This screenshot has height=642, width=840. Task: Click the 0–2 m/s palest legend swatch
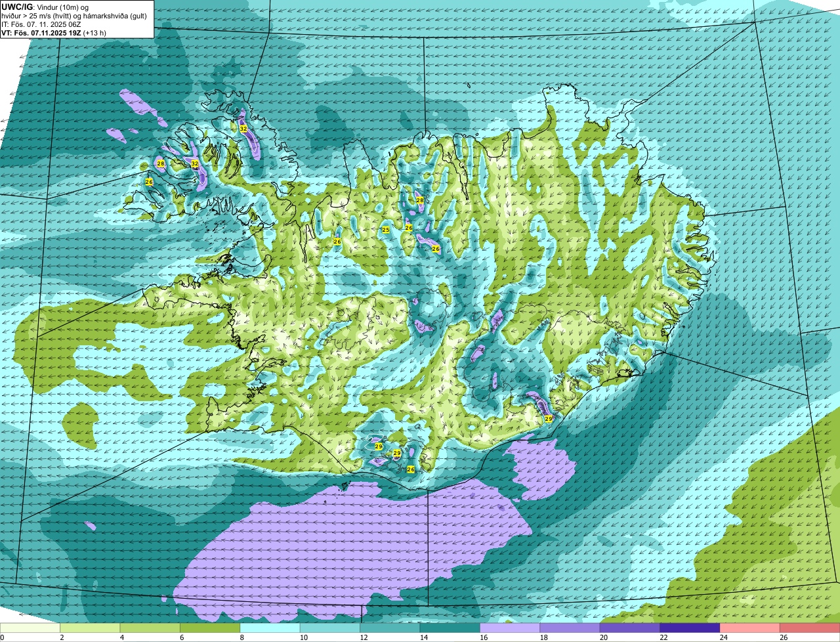30,628
